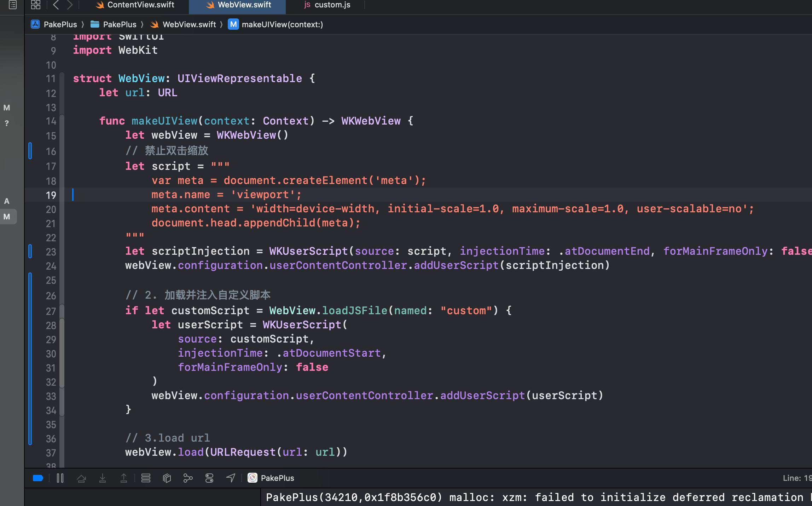The width and height of the screenshot is (812, 506).
Task: Go back with the left chevron
Action: (56, 5)
